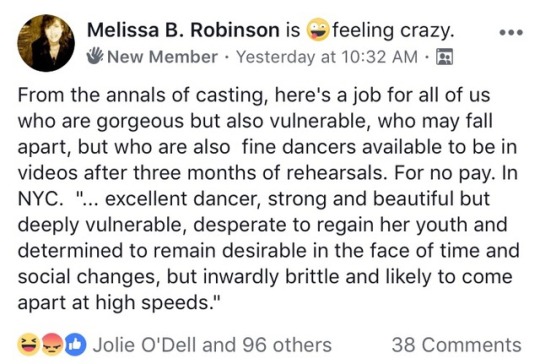
Task: Click the blue thumbs-up Like reaction icon
Action: click(75, 344)
